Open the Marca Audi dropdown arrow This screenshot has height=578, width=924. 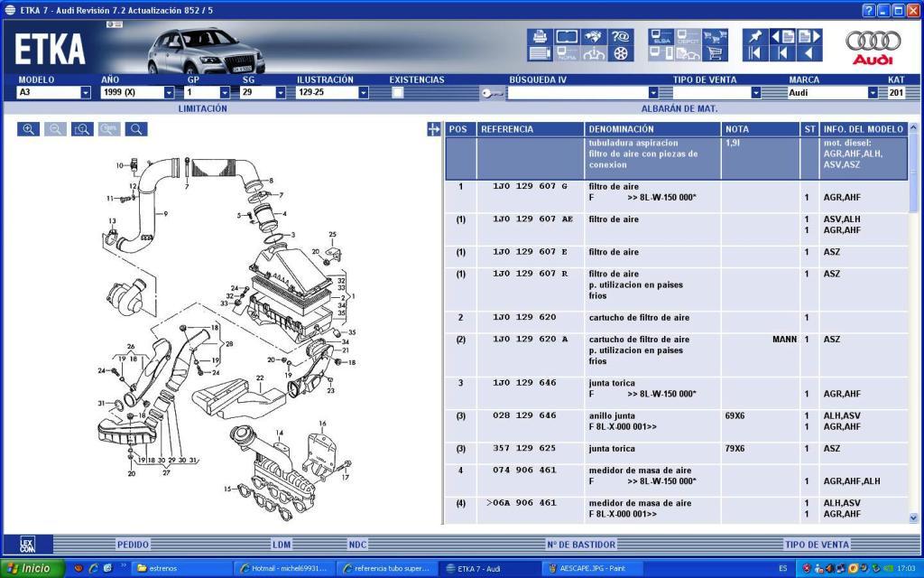click(873, 93)
